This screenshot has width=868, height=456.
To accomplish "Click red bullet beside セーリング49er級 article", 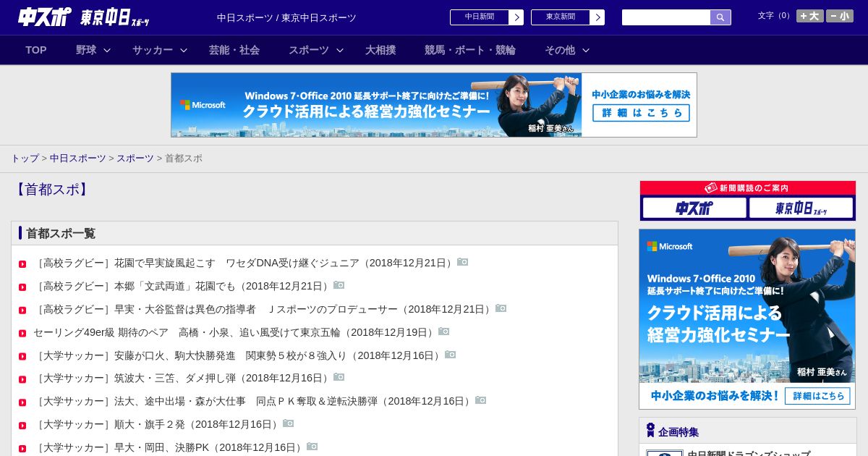I will pos(22,334).
